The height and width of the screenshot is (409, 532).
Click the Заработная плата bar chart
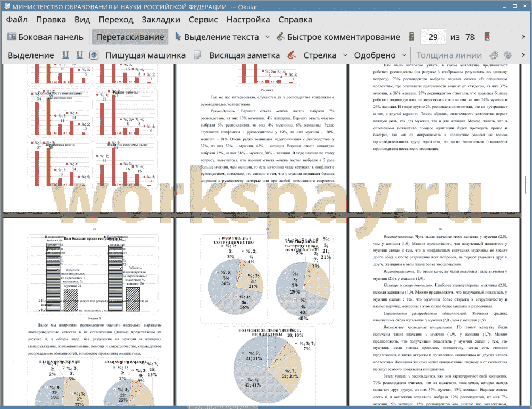tap(60, 163)
